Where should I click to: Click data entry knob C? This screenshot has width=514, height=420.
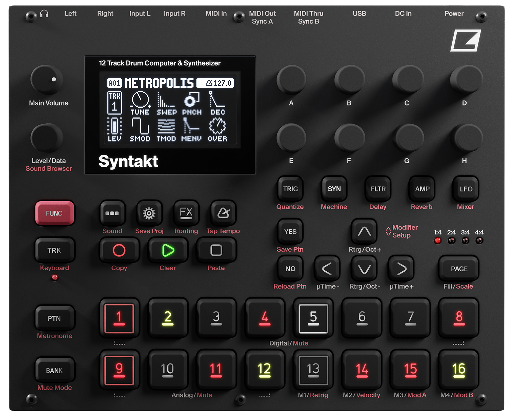point(408,80)
